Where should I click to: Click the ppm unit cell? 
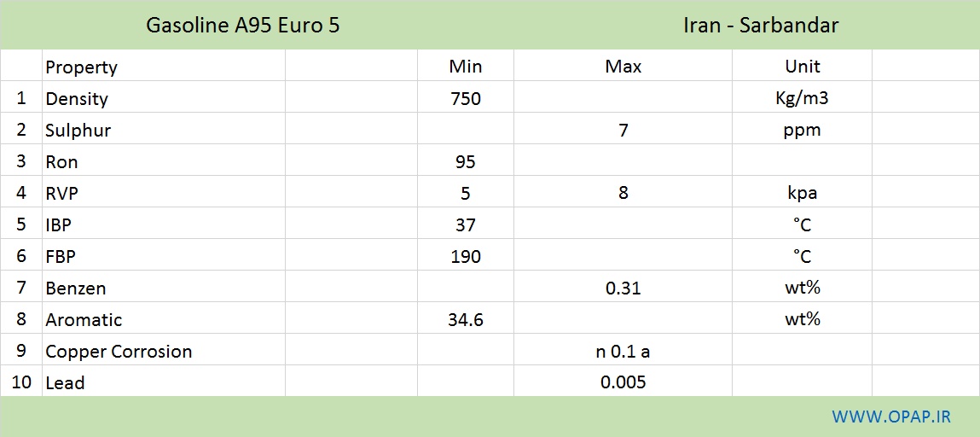803,131
